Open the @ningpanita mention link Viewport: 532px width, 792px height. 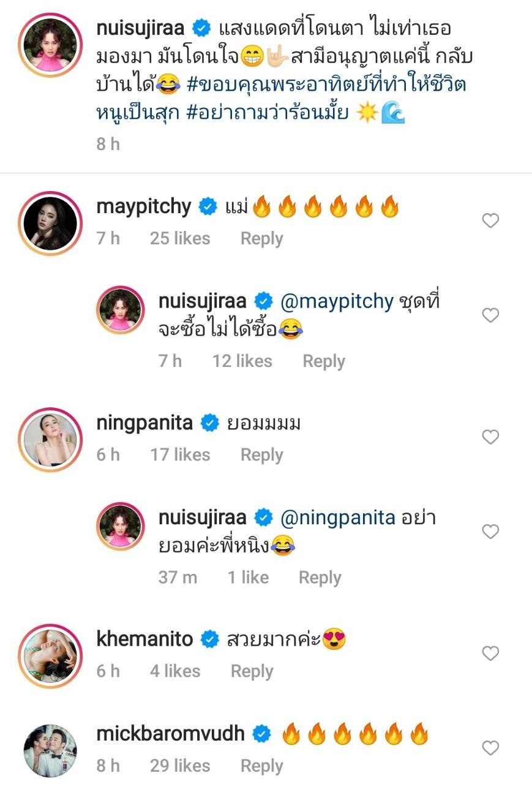pyautogui.click(x=337, y=518)
